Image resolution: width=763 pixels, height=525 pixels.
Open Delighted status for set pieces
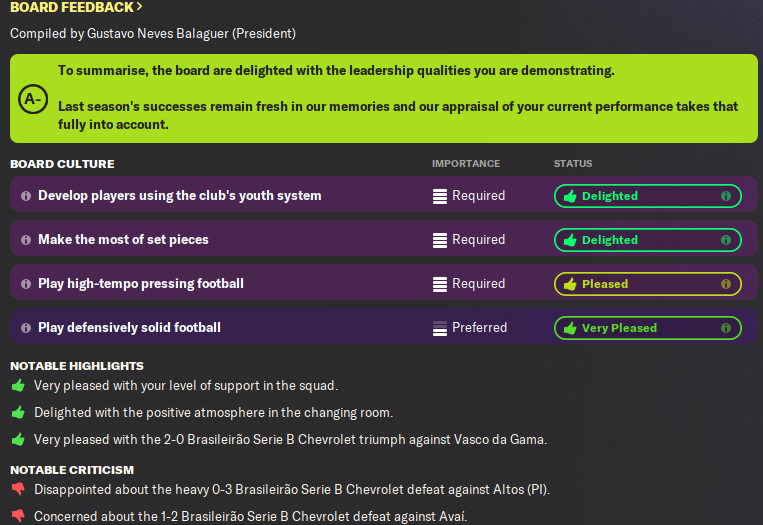click(648, 240)
